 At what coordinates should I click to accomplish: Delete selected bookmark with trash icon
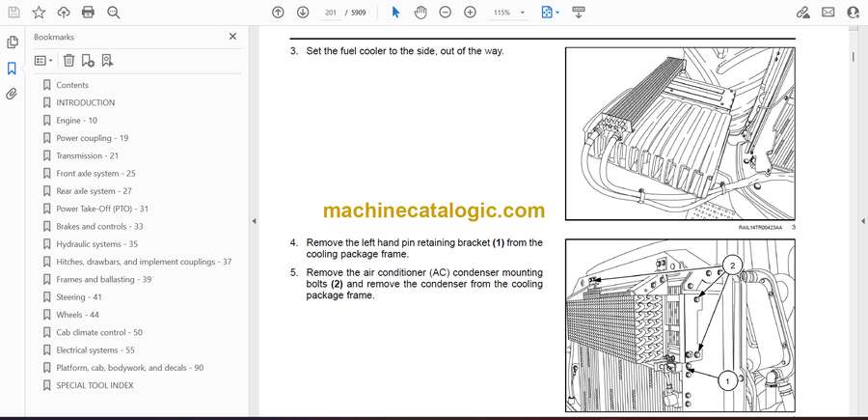pos(68,60)
